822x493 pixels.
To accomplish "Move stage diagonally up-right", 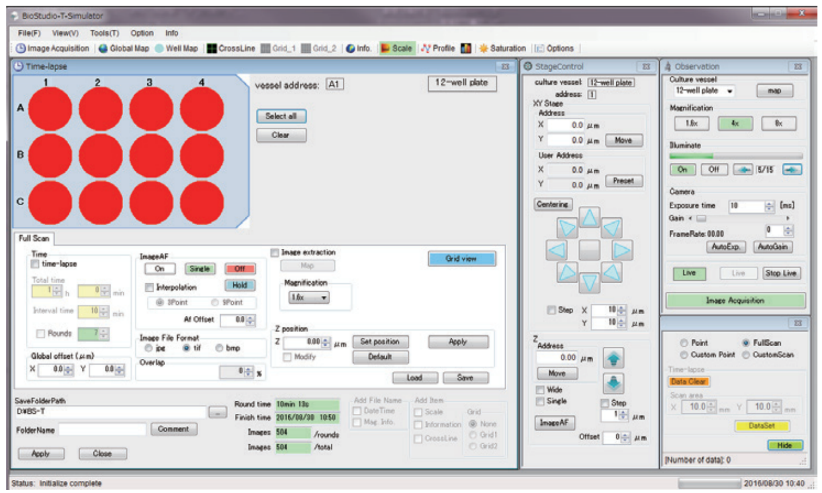I will coord(612,228).
